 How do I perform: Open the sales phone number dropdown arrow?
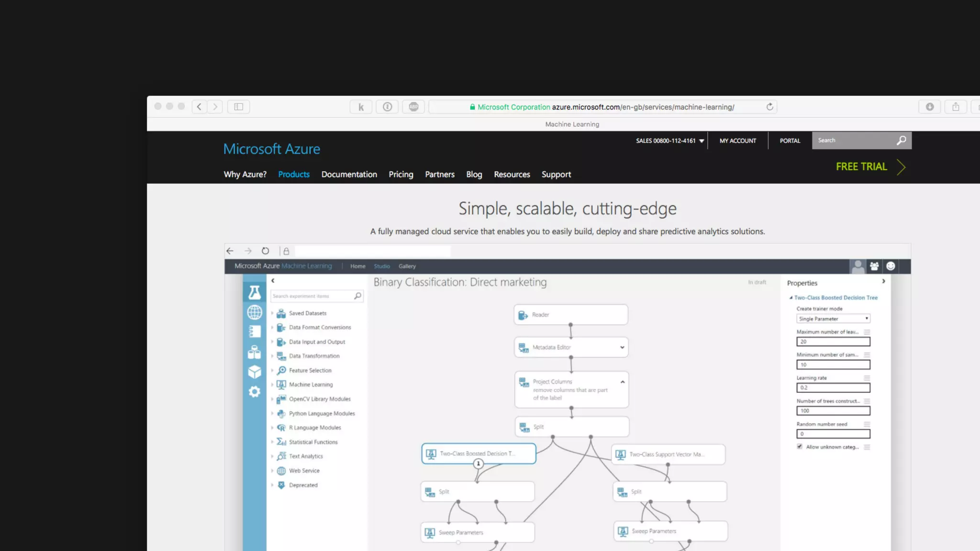[702, 141]
